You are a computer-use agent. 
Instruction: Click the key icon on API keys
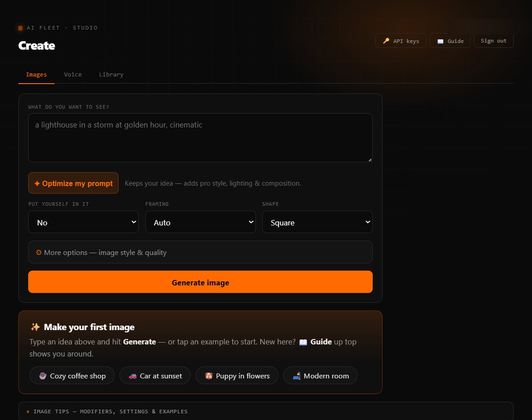pyautogui.click(x=386, y=41)
